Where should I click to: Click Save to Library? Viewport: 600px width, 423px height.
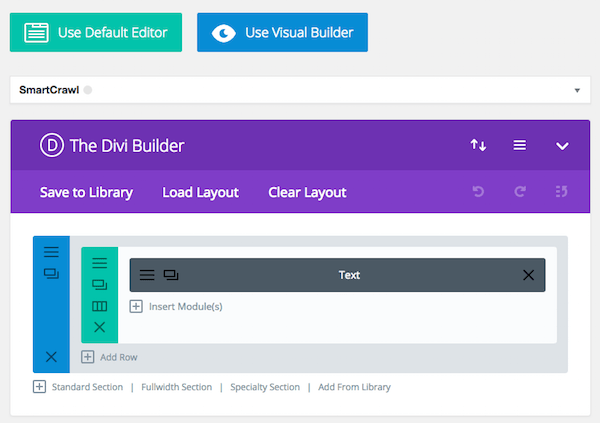click(86, 192)
